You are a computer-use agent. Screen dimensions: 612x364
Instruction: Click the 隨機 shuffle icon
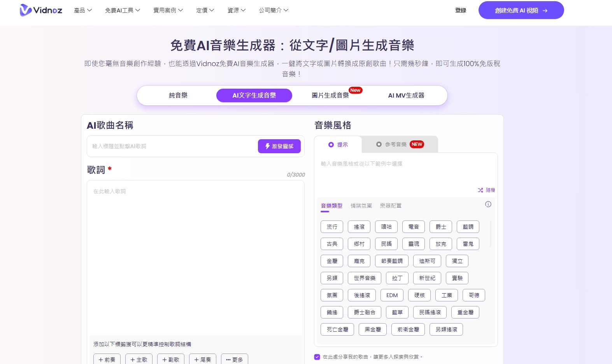pyautogui.click(x=480, y=190)
